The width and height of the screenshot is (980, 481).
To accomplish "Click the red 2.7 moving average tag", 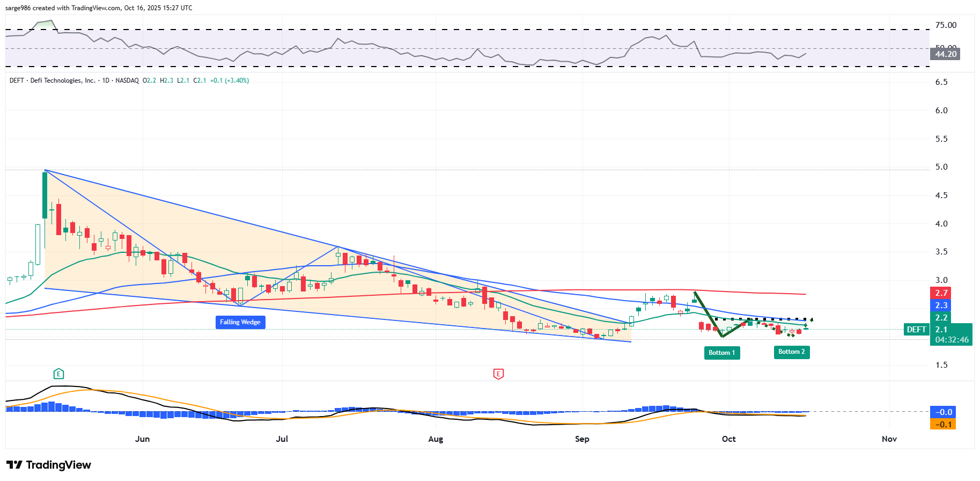I will (941, 293).
